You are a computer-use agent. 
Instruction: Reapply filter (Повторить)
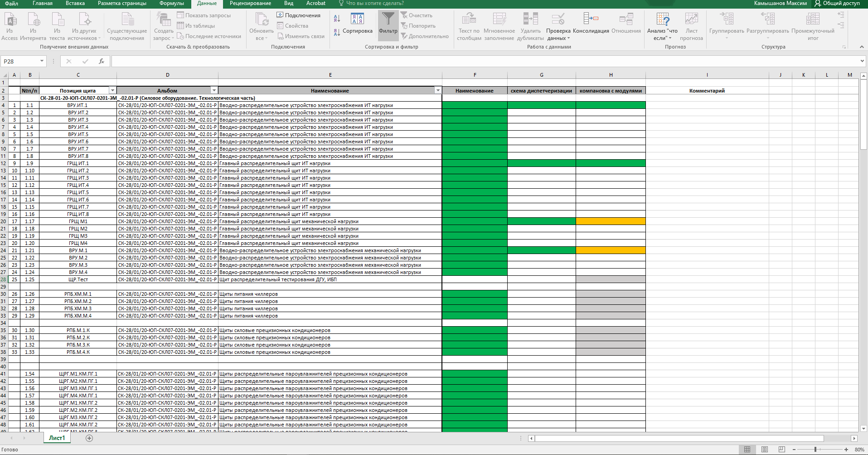tap(418, 26)
